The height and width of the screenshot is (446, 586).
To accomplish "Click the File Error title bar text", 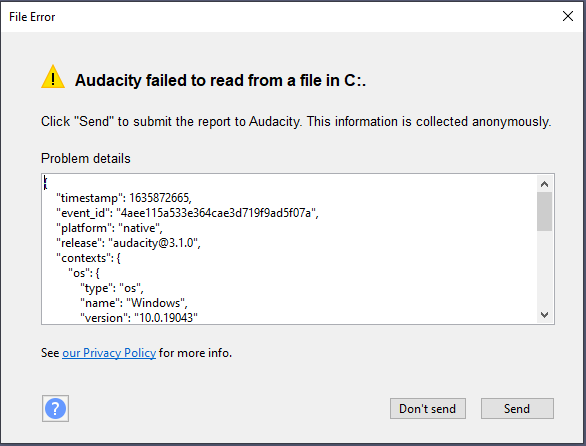I will click(x=32, y=17).
